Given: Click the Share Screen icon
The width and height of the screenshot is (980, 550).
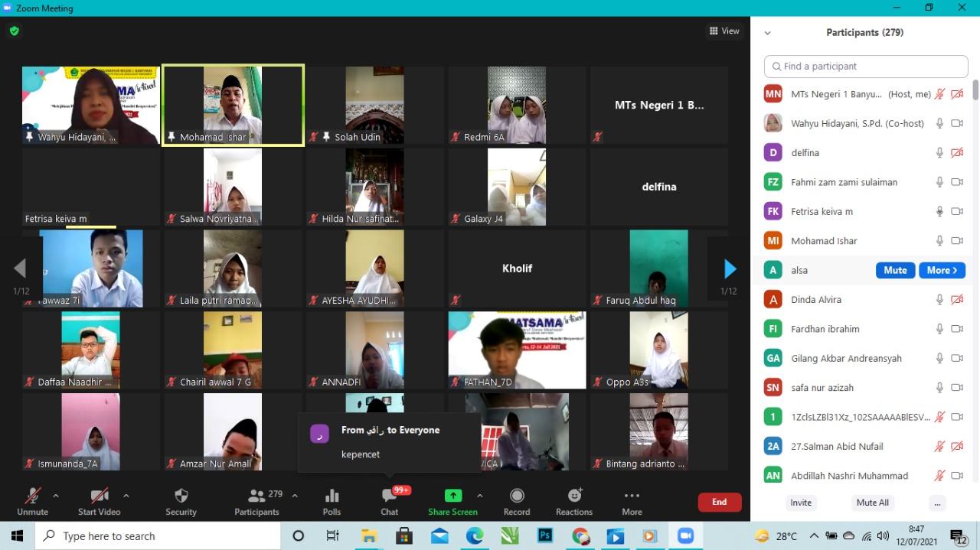Looking at the screenshot, I should coord(452,496).
